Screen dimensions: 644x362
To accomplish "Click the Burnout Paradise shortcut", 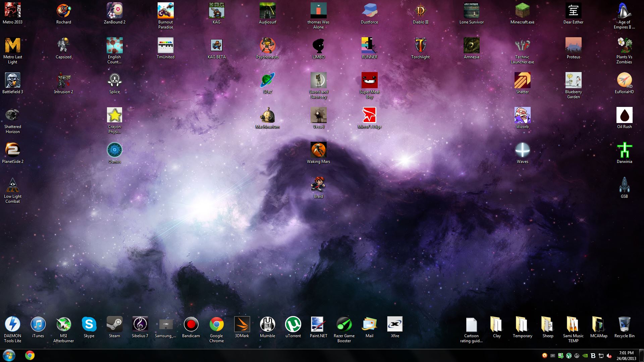I will (x=166, y=16).
